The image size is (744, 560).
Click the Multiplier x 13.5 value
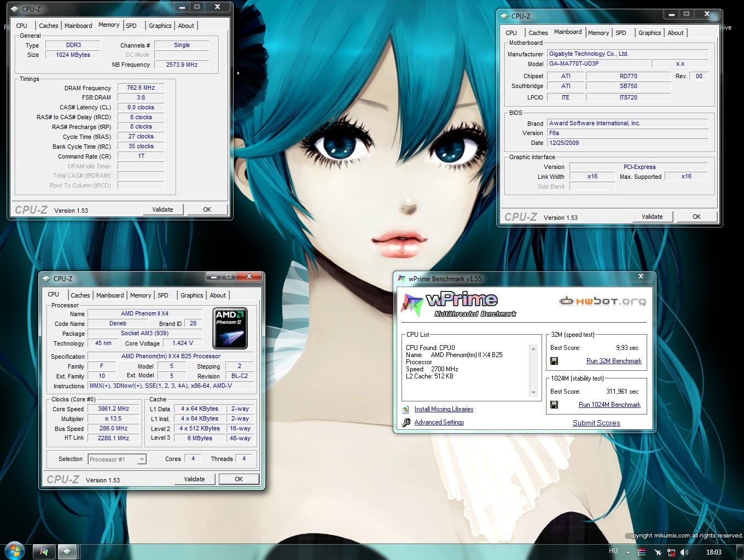[x=113, y=418]
